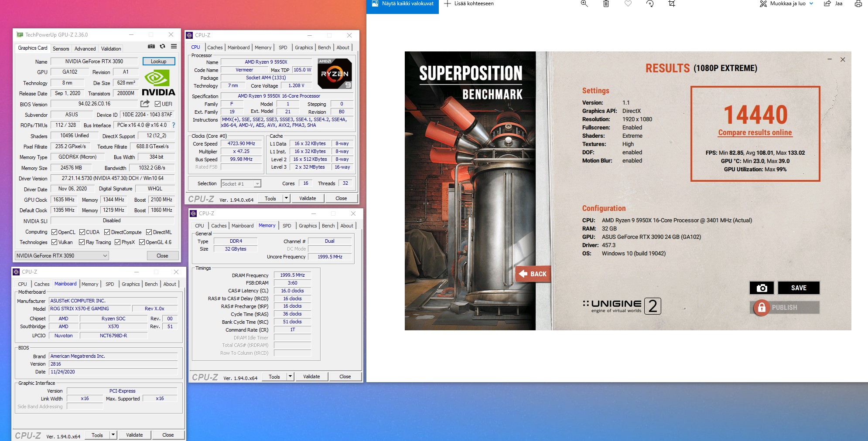The image size is (868, 441).
Task: Toggle the CUDA checkbox
Action: click(x=82, y=232)
